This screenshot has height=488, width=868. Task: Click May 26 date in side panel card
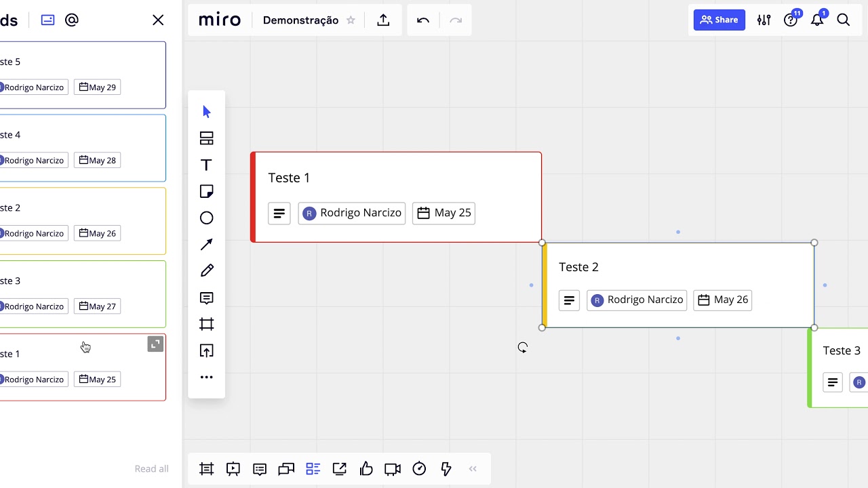[97, 233]
